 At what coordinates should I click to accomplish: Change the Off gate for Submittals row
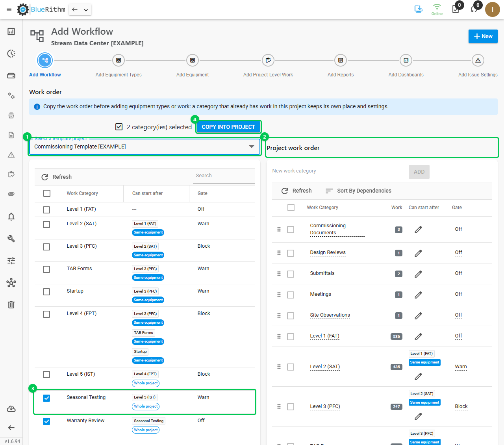[x=458, y=273]
